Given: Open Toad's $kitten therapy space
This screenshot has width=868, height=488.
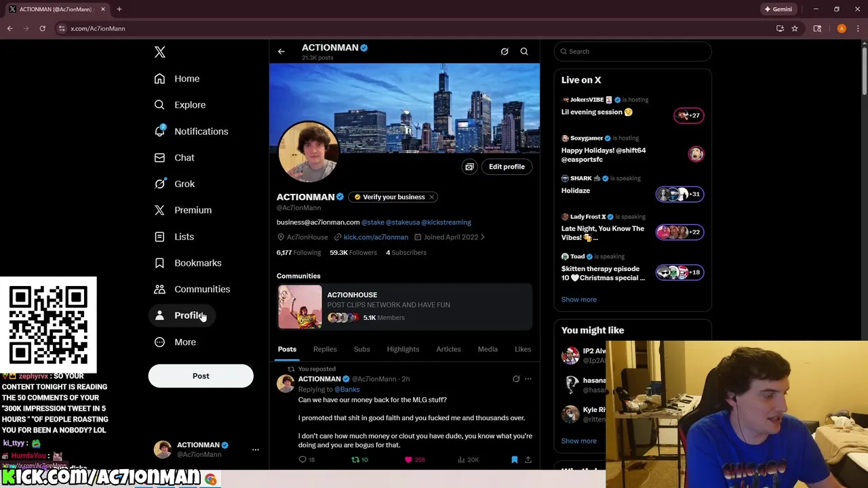Looking at the screenshot, I should point(633,269).
